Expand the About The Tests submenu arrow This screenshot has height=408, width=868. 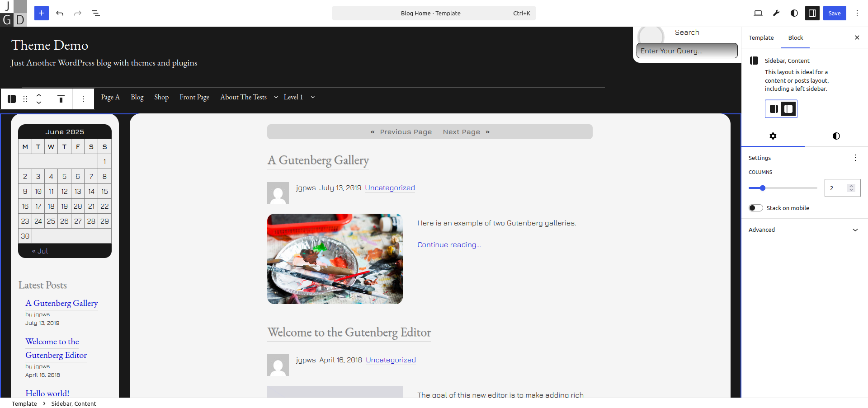click(x=276, y=97)
